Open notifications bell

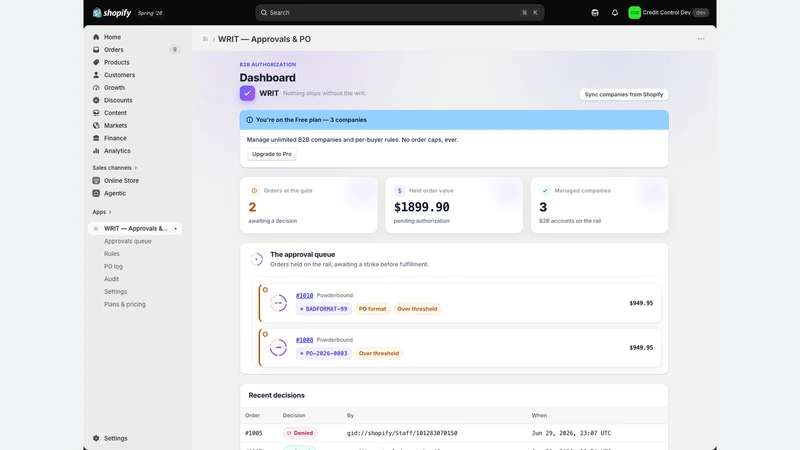click(x=615, y=13)
